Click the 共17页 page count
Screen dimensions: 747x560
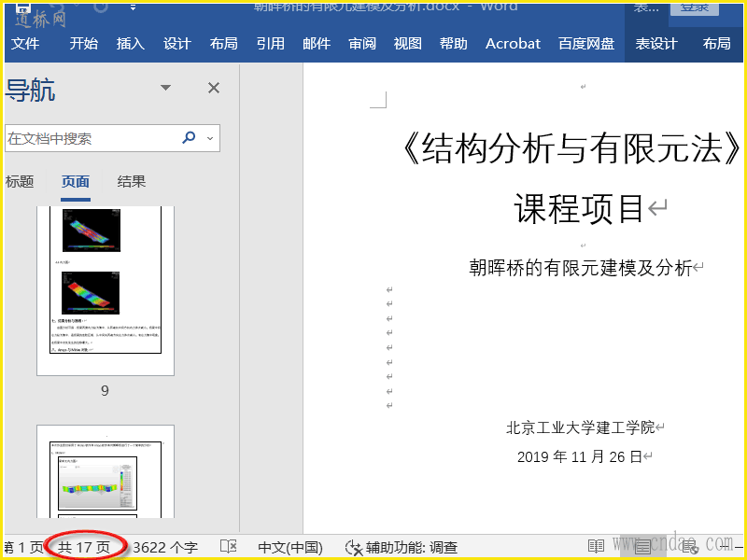84,548
